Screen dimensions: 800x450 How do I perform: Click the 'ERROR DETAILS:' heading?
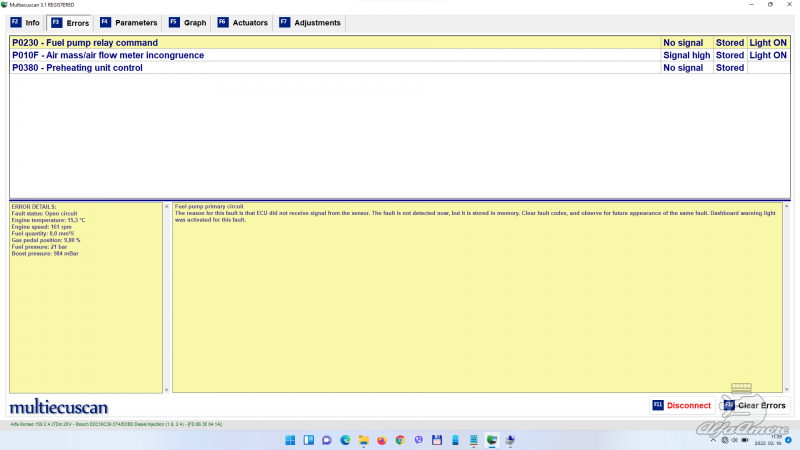pyautogui.click(x=34, y=207)
